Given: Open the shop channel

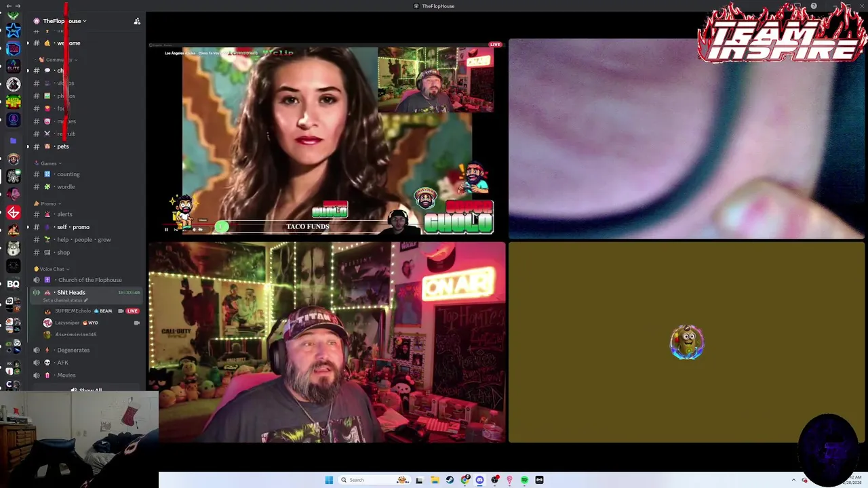Looking at the screenshot, I should 63,253.
